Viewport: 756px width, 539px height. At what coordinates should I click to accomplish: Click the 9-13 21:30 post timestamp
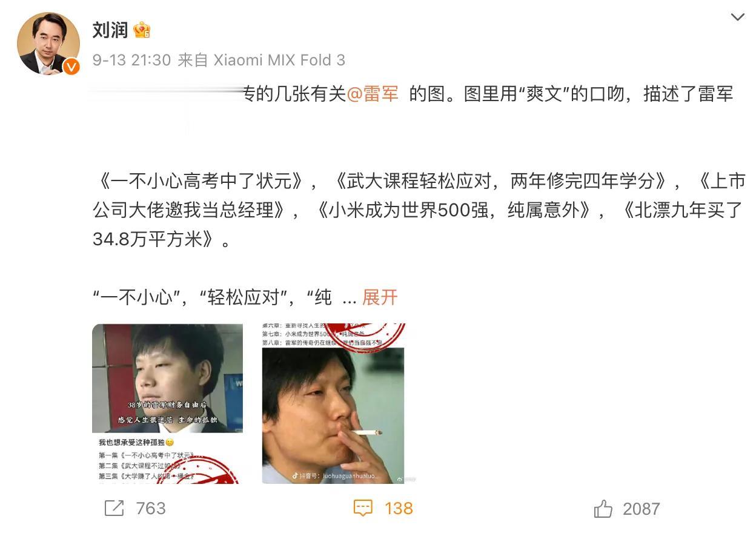click(x=131, y=60)
